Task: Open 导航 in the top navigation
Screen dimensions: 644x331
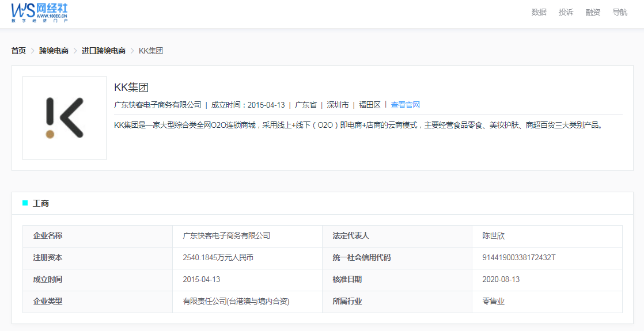Action: point(620,12)
